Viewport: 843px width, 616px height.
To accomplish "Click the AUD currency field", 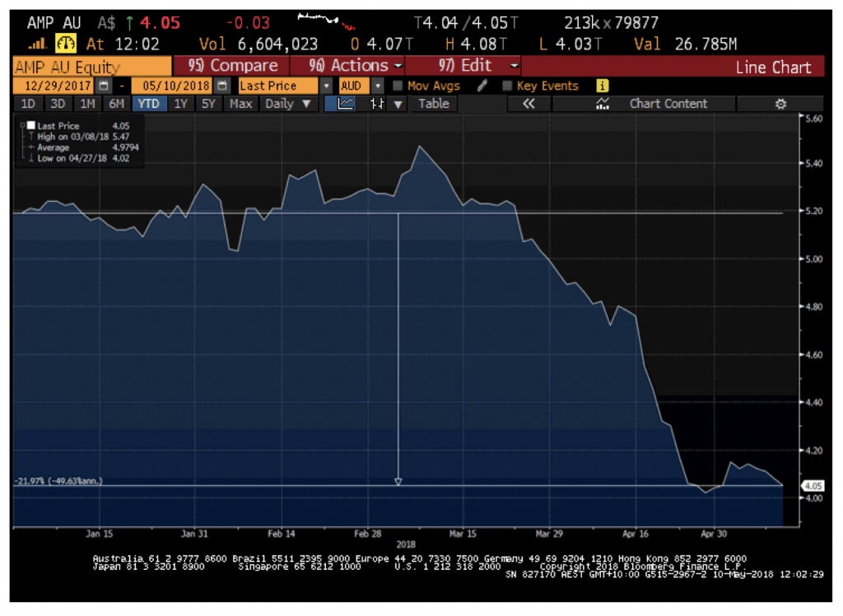I will coord(354,86).
